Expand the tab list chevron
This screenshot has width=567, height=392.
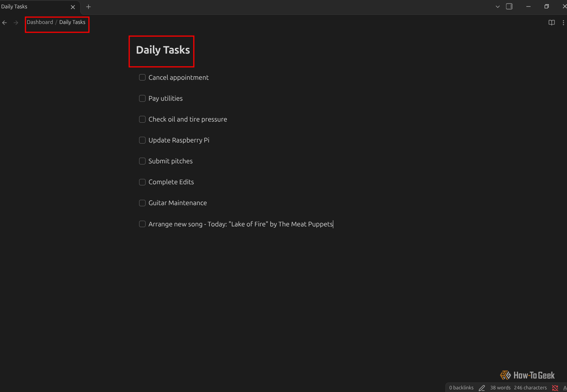497,7
